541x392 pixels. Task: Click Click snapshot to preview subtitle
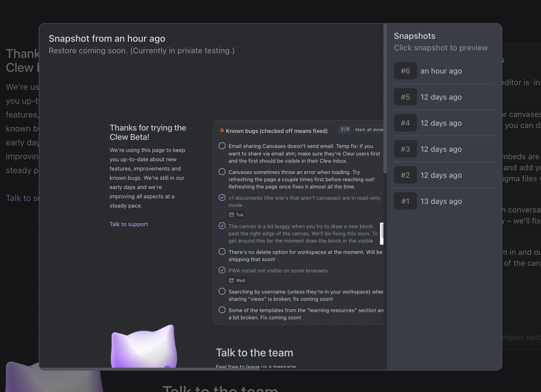coord(441,48)
